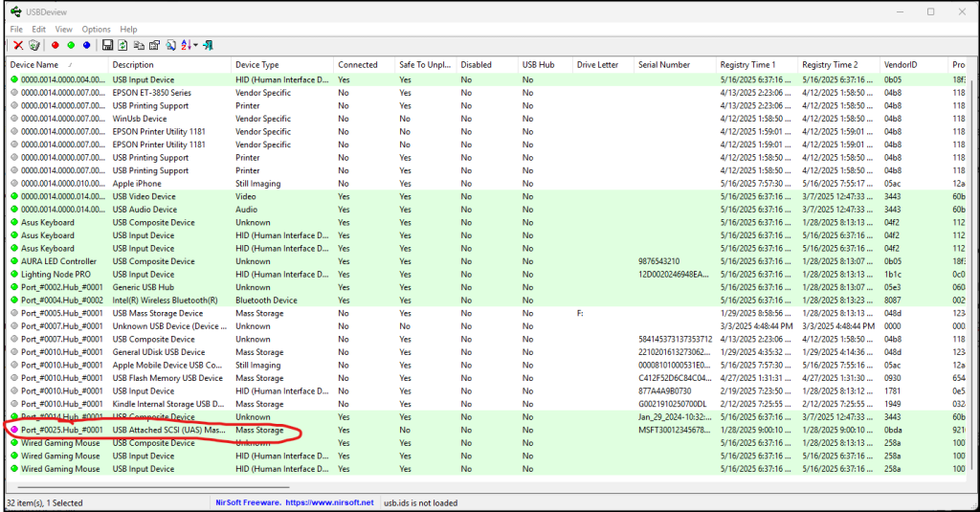The height and width of the screenshot is (512, 980).
Task: Click the vertical scrollbar on the right
Action: coord(972,275)
